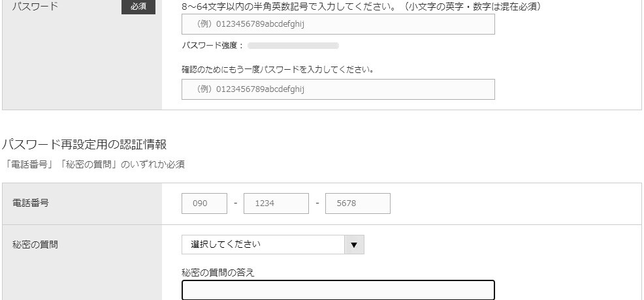644x300 pixels.
Task: Click the 必須 required badge
Action: pyautogui.click(x=138, y=7)
